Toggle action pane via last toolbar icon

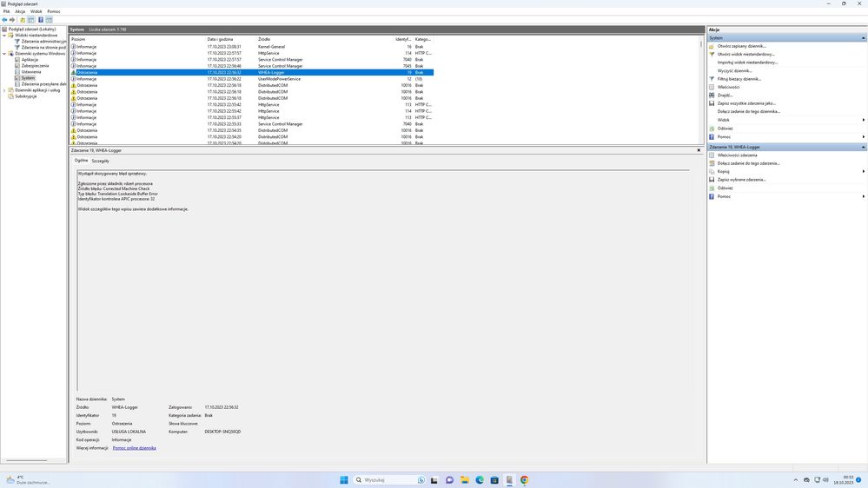(x=50, y=19)
